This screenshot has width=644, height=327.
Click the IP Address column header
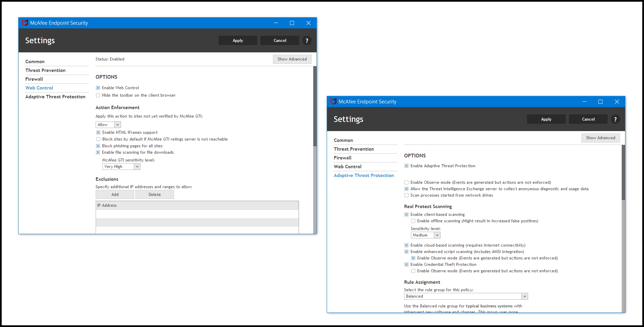(197, 205)
